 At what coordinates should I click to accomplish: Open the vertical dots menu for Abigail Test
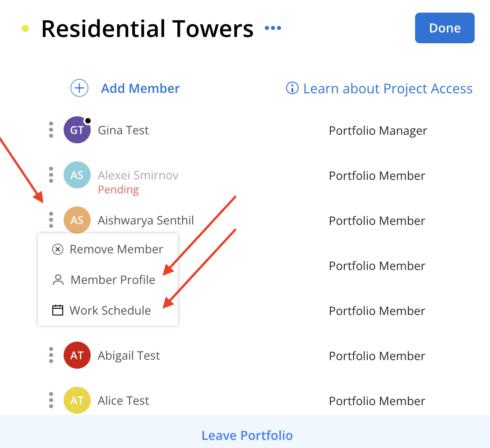(51, 355)
